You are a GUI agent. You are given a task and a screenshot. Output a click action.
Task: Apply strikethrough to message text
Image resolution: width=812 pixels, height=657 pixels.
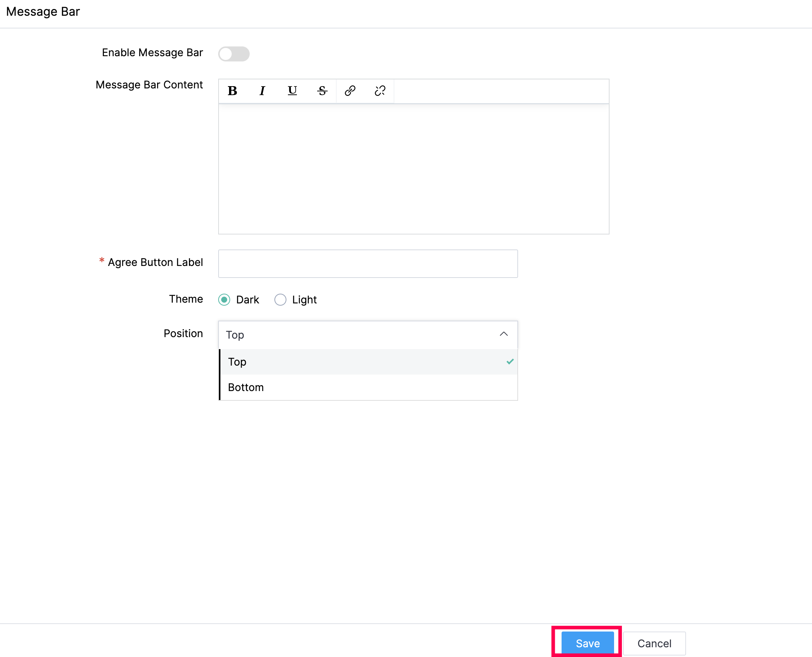(x=322, y=91)
